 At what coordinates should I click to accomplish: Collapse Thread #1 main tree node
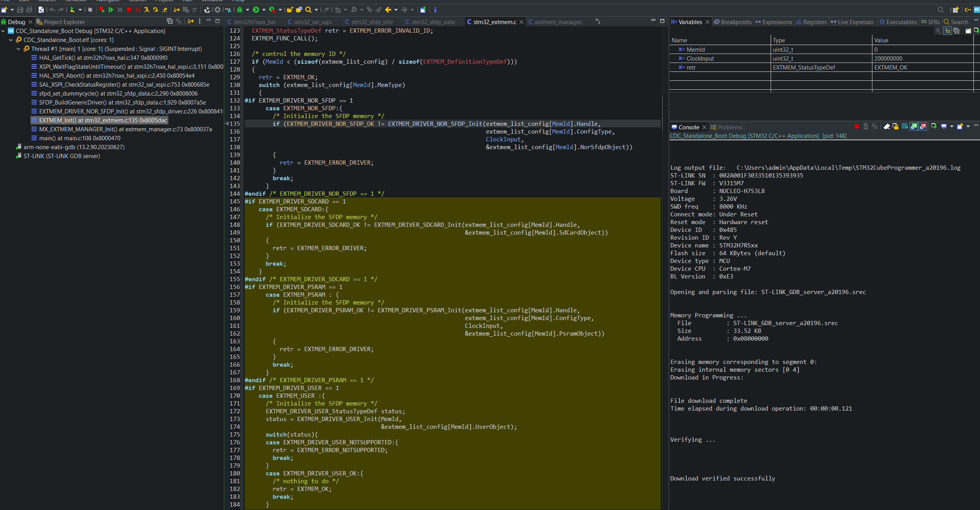19,49
